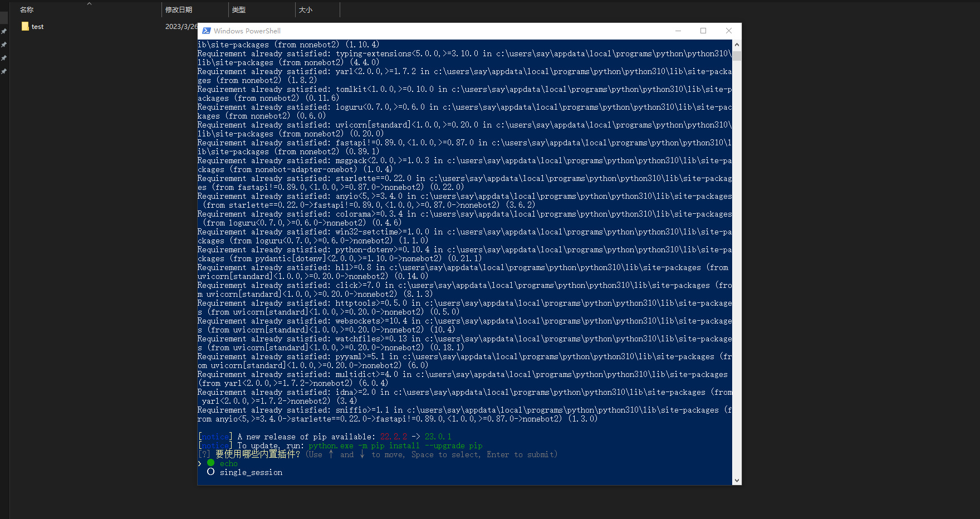Viewport: 980px width, 519px height.
Task: Click the 'idna>=2.0' requirement line
Action: 464,396
